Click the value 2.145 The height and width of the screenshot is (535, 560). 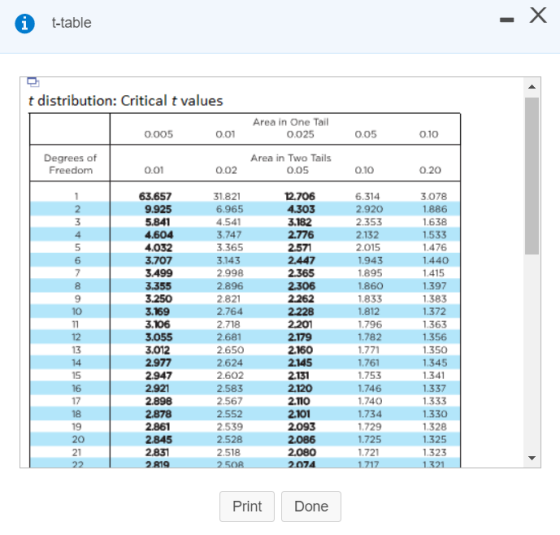(x=300, y=363)
